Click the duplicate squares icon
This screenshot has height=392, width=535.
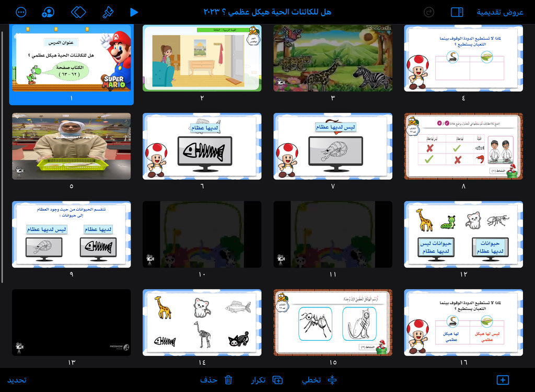pos(278,380)
